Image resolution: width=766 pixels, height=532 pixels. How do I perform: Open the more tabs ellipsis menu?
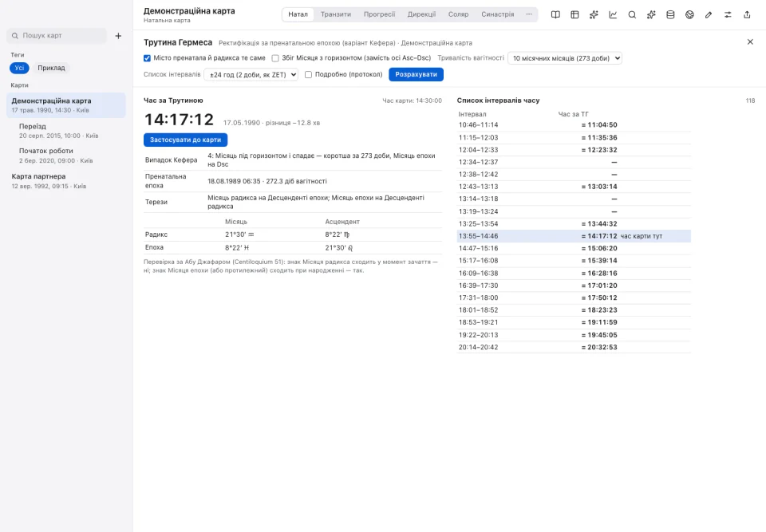[x=529, y=14]
